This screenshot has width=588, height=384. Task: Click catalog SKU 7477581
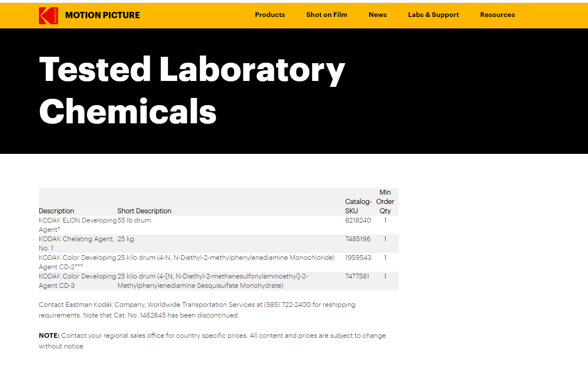click(357, 276)
